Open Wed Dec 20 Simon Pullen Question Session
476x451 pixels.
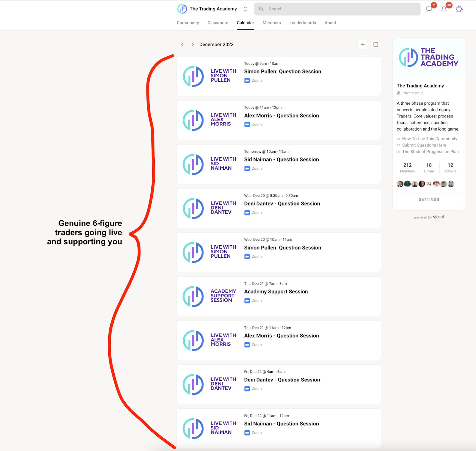[x=283, y=248]
